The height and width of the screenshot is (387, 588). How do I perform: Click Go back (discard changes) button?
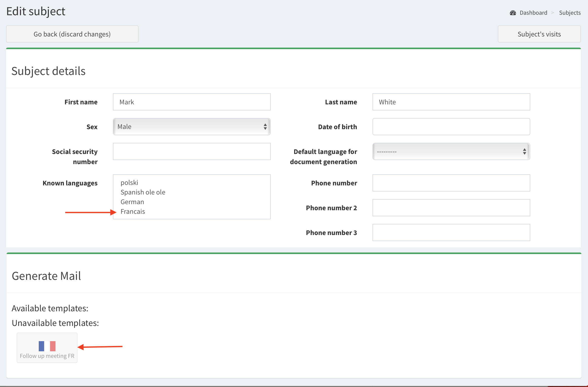(72, 34)
